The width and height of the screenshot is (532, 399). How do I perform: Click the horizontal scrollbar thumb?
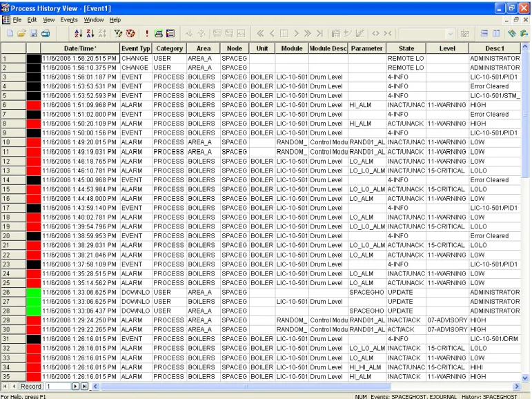click(x=246, y=386)
